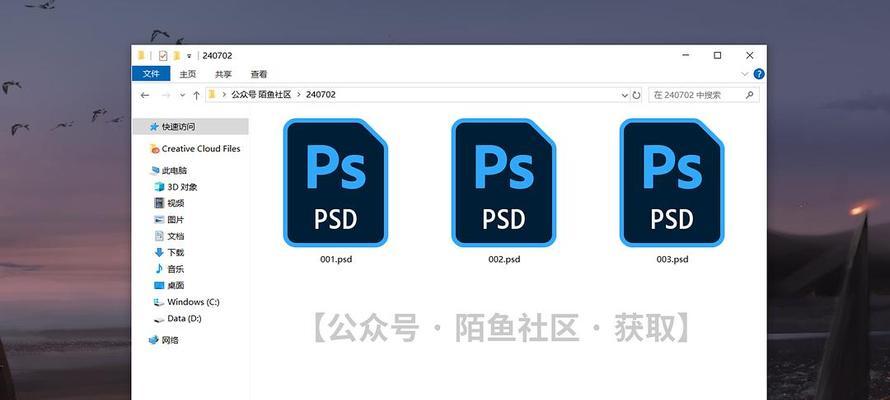Click the 此电脑 computer icon
890x400 pixels.
click(x=155, y=170)
